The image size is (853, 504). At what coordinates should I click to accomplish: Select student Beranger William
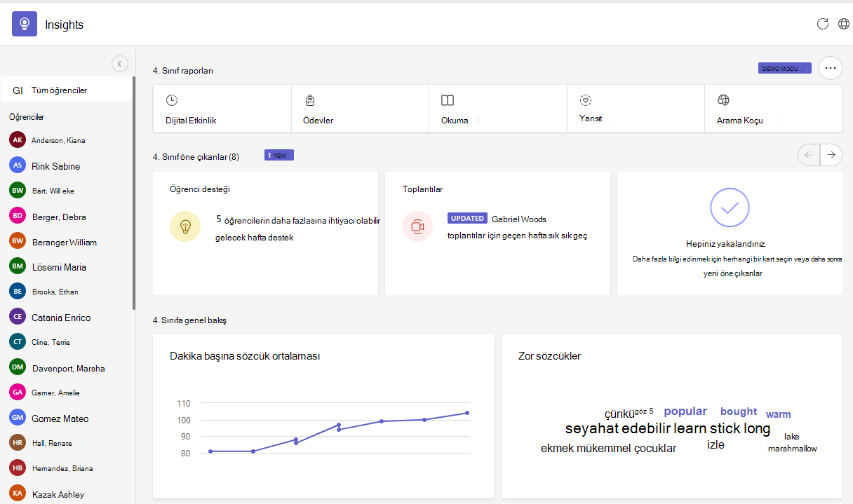pyautogui.click(x=67, y=242)
